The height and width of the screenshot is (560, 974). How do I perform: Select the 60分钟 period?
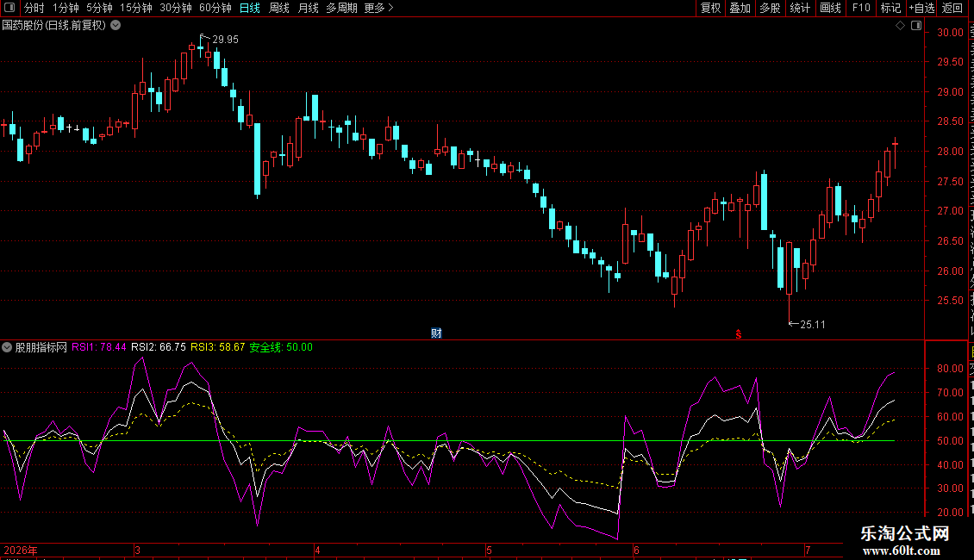point(215,8)
